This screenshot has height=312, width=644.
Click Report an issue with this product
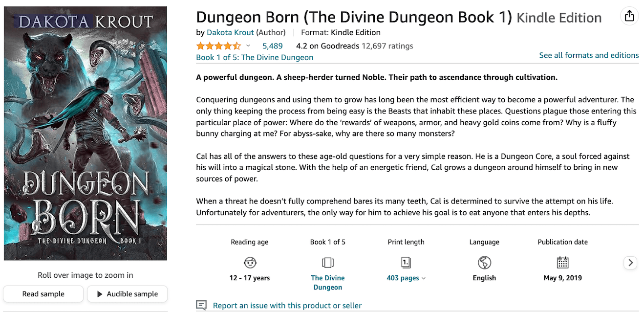click(287, 305)
